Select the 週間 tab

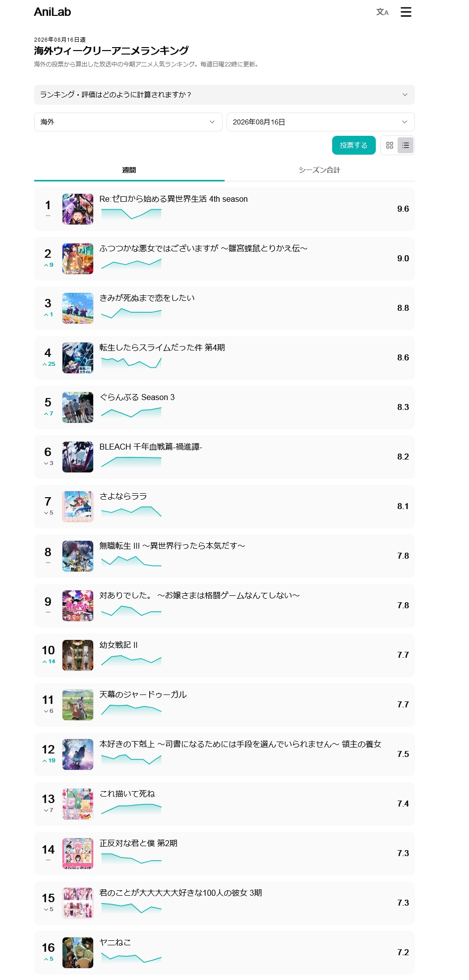coord(129,170)
